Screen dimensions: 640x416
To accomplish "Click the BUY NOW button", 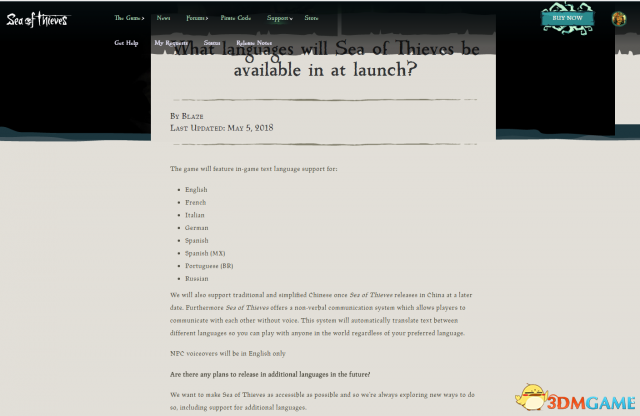I will click(567, 18).
